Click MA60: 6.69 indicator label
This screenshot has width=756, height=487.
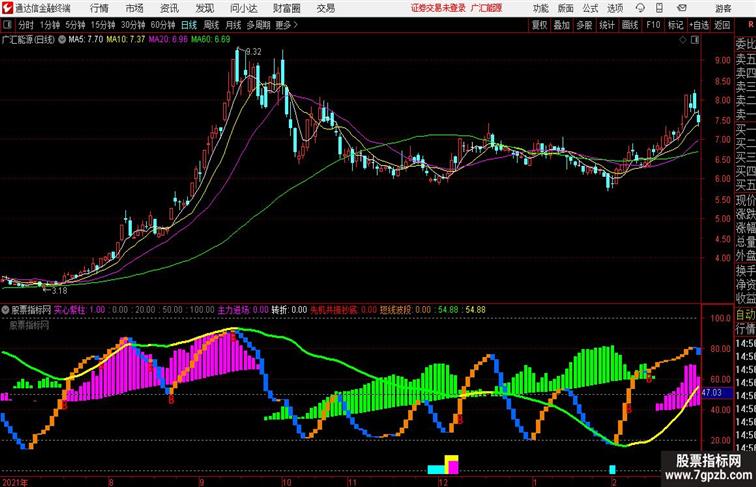pos(211,40)
